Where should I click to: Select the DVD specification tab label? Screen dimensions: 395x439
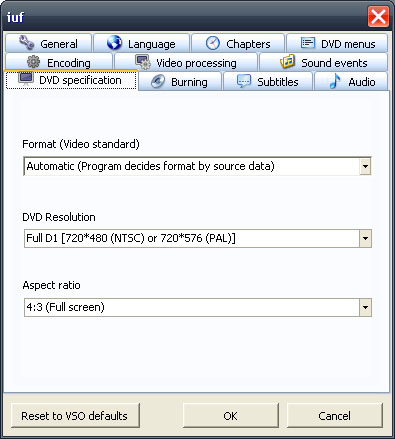pos(80,80)
